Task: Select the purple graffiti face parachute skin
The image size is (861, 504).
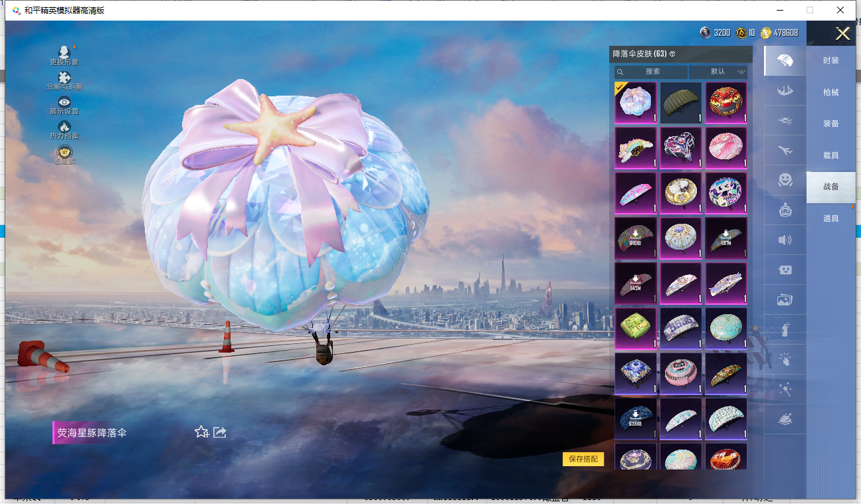Action: (x=726, y=193)
